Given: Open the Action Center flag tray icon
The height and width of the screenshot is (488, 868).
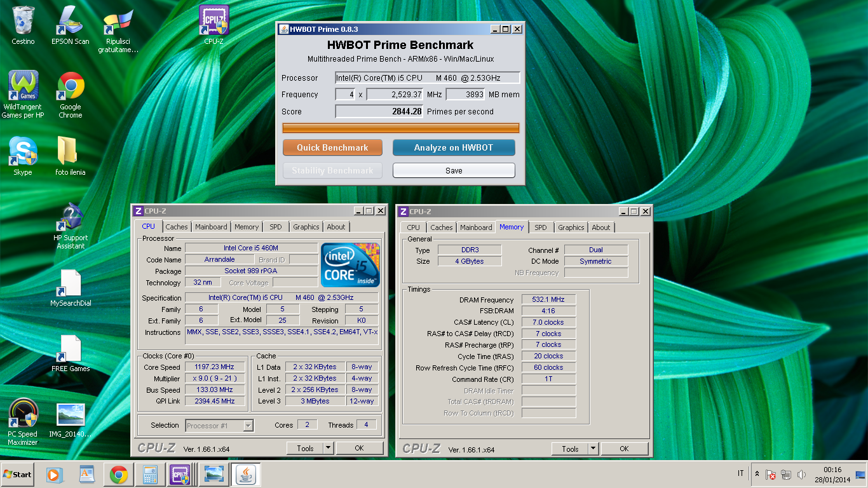Looking at the screenshot, I should [771, 475].
